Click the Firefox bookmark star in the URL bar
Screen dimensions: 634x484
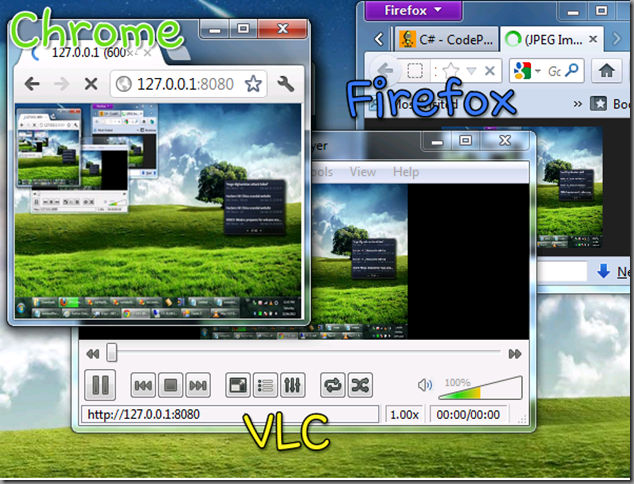click(x=450, y=71)
